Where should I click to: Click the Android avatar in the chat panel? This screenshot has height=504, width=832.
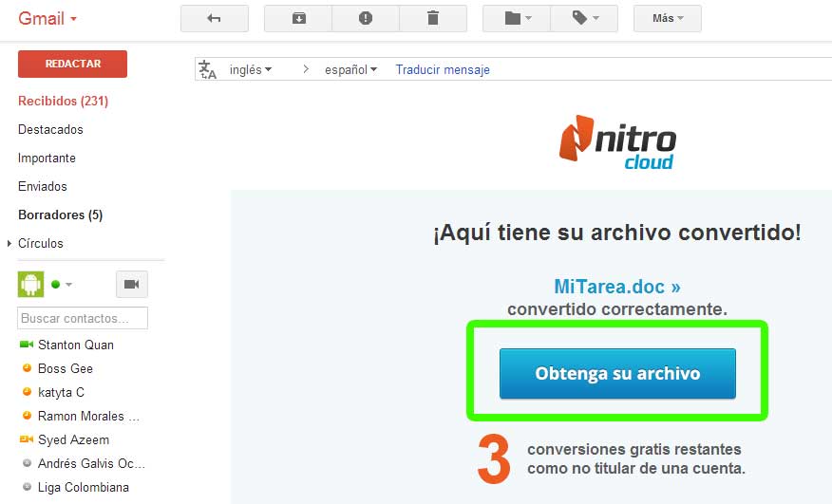tap(30, 285)
